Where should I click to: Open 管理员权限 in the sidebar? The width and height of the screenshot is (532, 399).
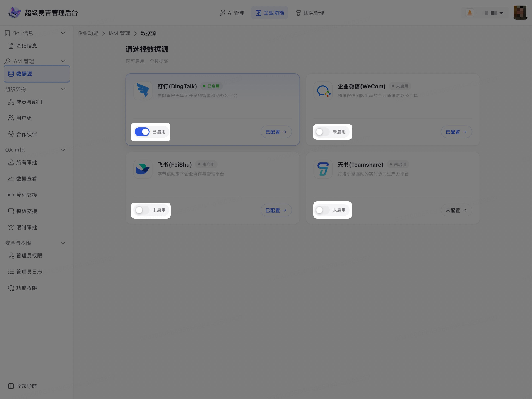pos(37,255)
